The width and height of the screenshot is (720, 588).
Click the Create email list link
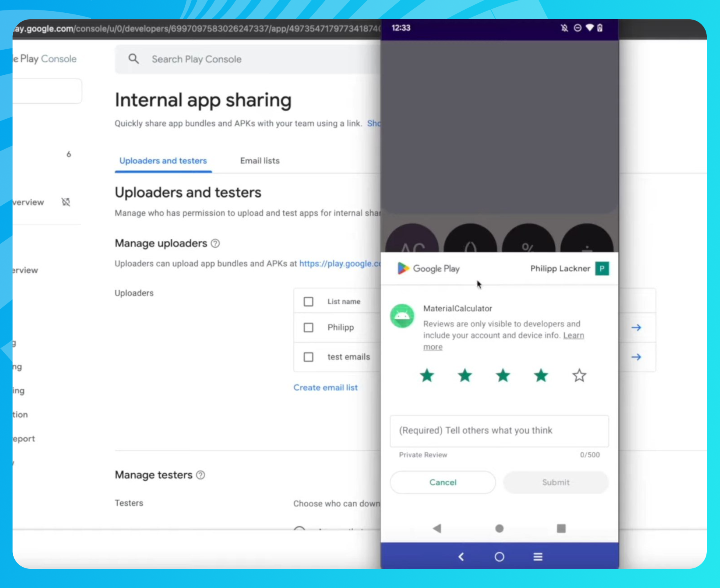[326, 388]
